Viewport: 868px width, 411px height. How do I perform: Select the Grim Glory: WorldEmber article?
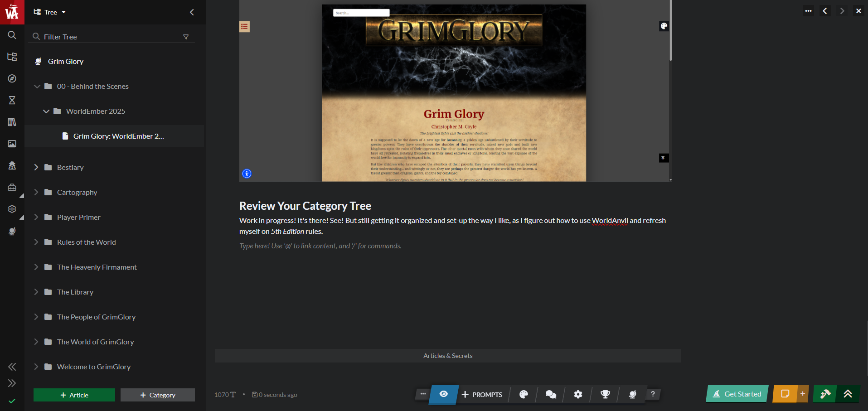pos(118,136)
